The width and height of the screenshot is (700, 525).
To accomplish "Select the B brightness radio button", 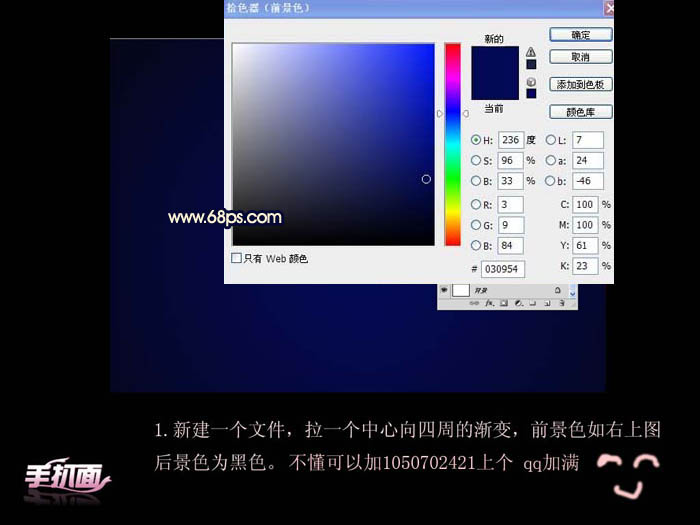I will [476, 181].
